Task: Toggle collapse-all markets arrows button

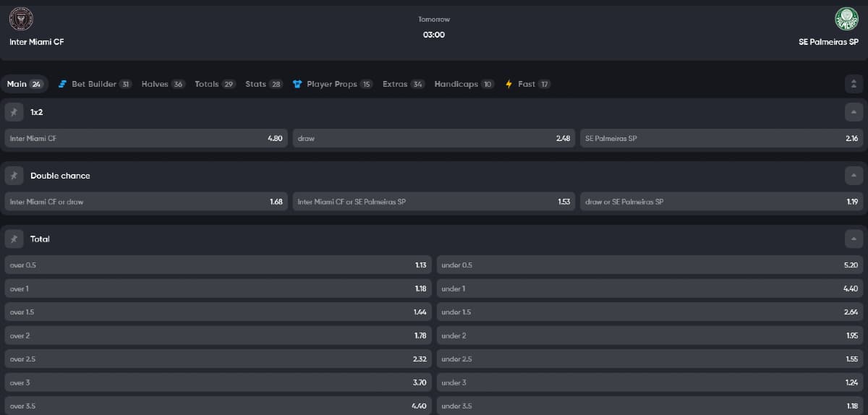Action: (x=854, y=84)
